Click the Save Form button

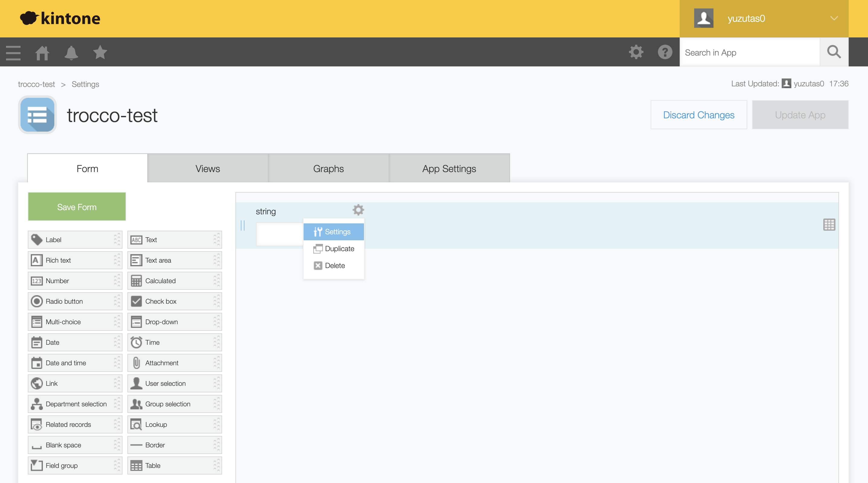coord(77,207)
